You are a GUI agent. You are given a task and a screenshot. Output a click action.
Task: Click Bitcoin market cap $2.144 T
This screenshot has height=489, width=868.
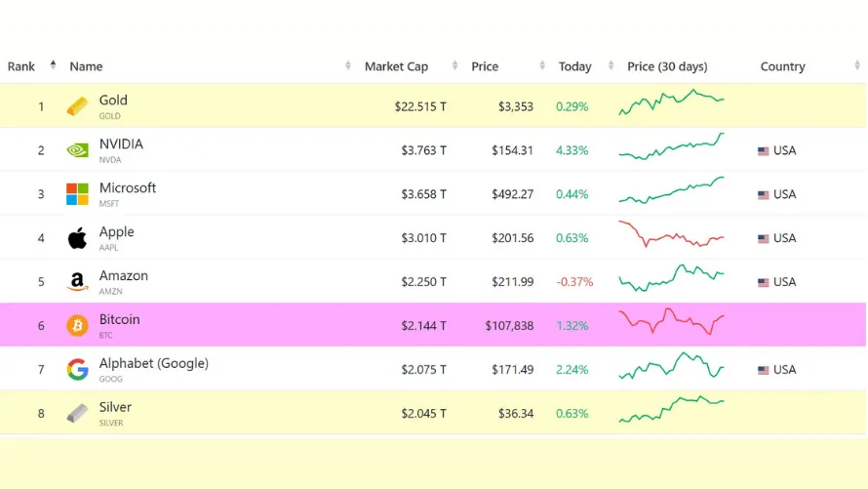[x=423, y=326]
